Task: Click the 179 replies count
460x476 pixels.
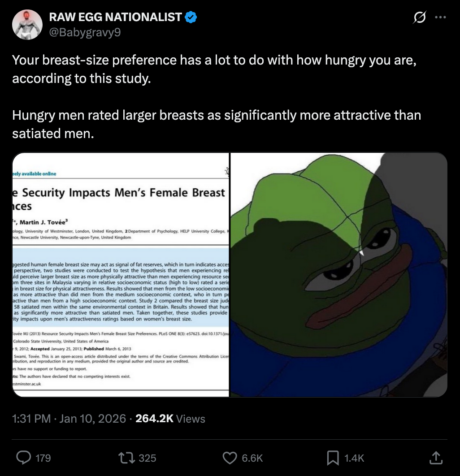Action: [x=43, y=458]
